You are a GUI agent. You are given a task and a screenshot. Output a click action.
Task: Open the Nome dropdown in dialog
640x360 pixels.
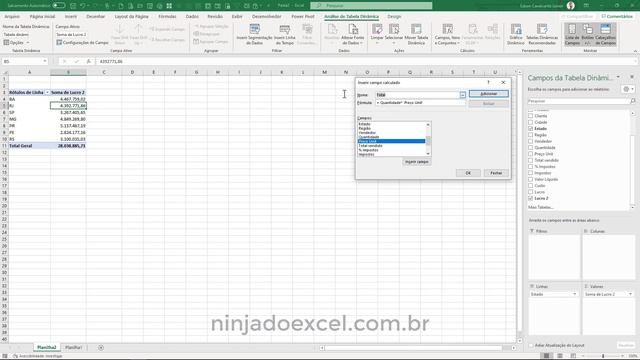[462, 95]
